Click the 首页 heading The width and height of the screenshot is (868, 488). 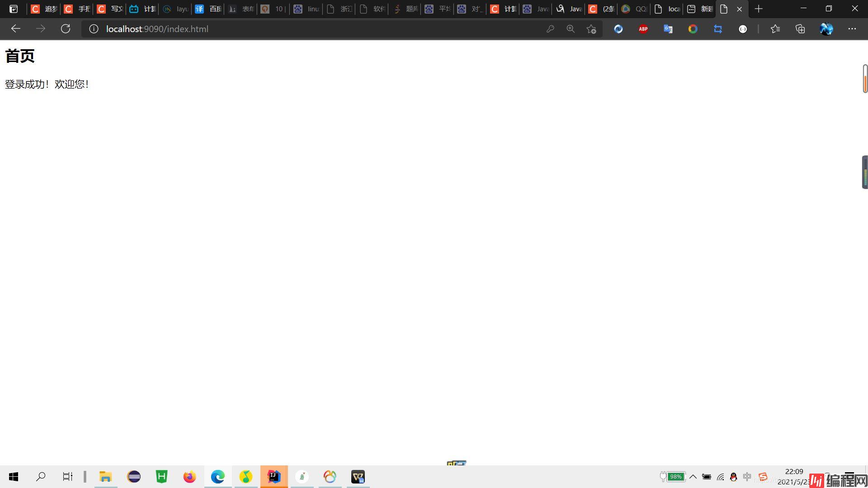tap(20, 56)
